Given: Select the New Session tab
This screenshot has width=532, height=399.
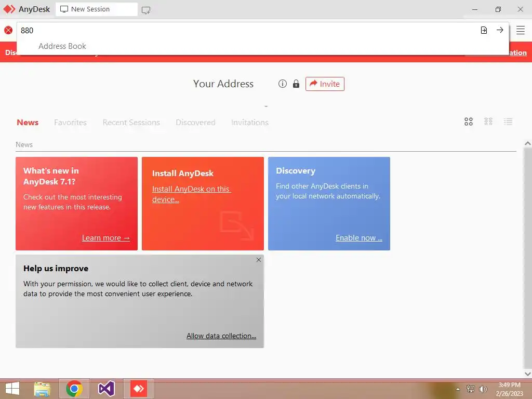Looking at the screenshot, I should click(x=97, y=9).
